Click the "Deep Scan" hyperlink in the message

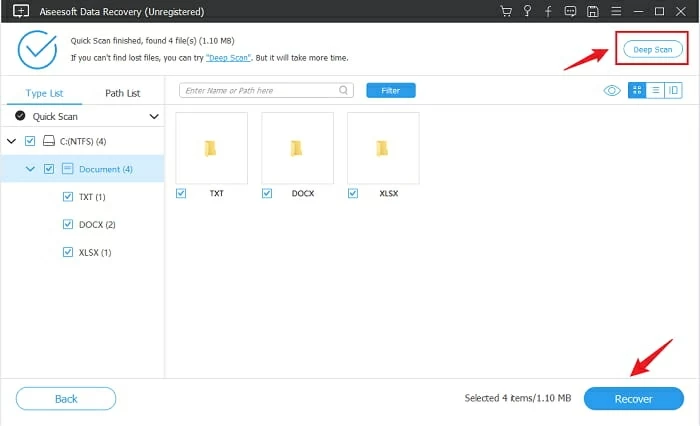228,58
